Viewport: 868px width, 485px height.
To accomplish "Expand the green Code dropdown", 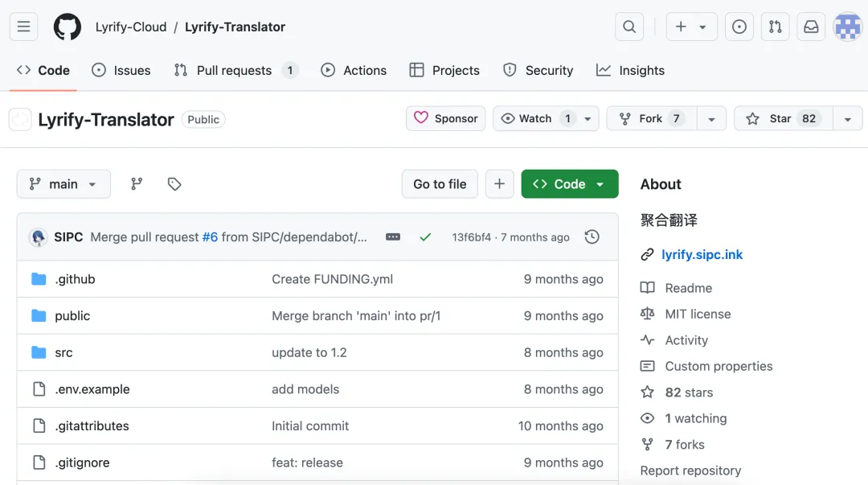I will tap(570, 184).
